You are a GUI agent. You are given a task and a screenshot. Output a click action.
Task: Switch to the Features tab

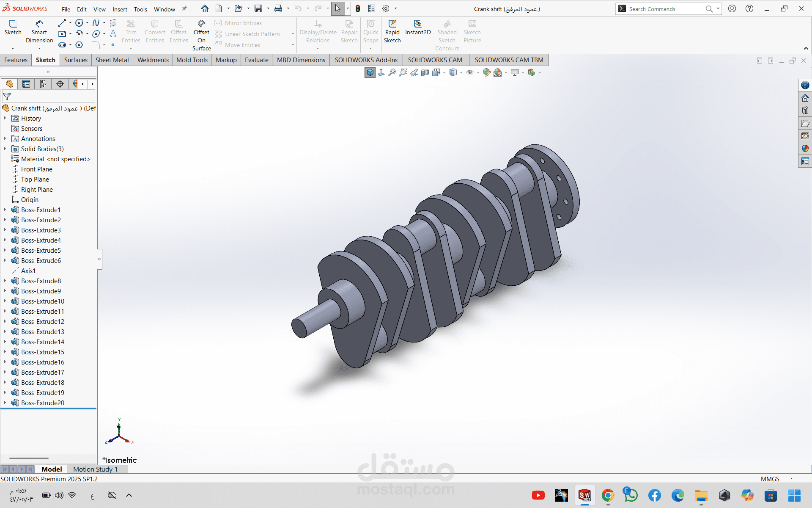pos(16,60)
